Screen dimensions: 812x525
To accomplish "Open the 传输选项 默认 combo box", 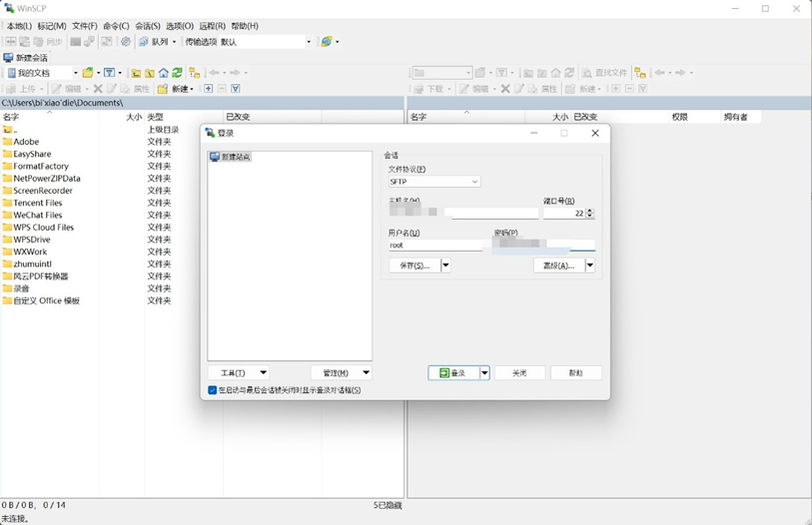I will tap(266, 42).
